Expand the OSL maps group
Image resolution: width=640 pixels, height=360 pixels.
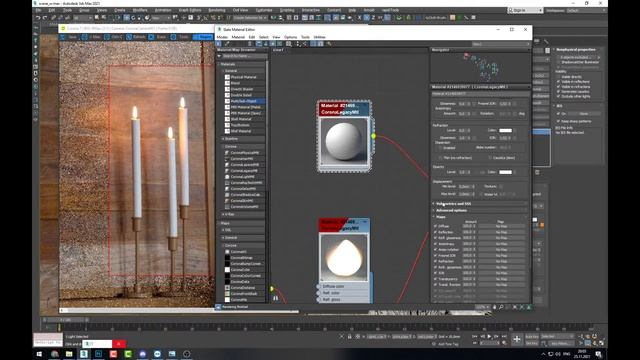tap(243, 230)
